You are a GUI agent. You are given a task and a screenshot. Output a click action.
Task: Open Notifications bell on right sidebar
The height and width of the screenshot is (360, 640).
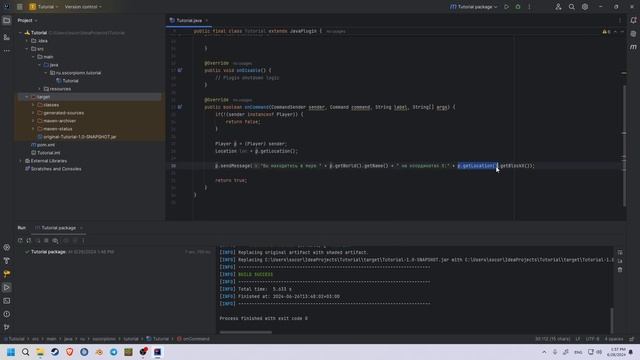click(633, 20)
